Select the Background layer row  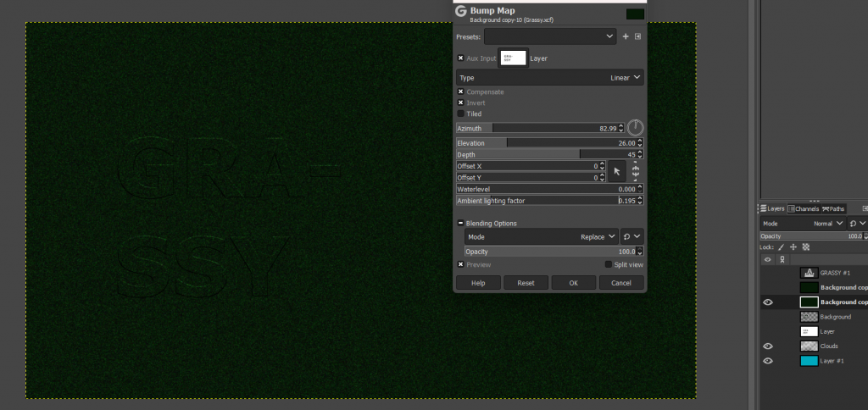point(834,317)
